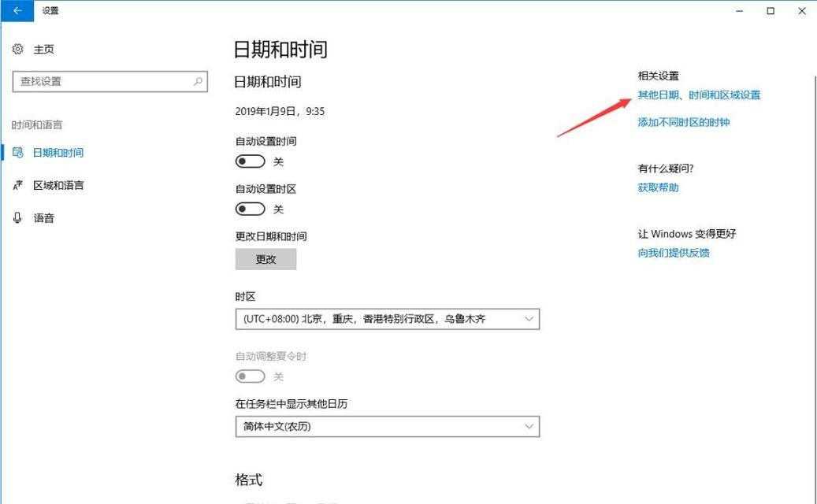817x504 pixels.
Task: Click the 更改 button
Action: click(266, 259)
